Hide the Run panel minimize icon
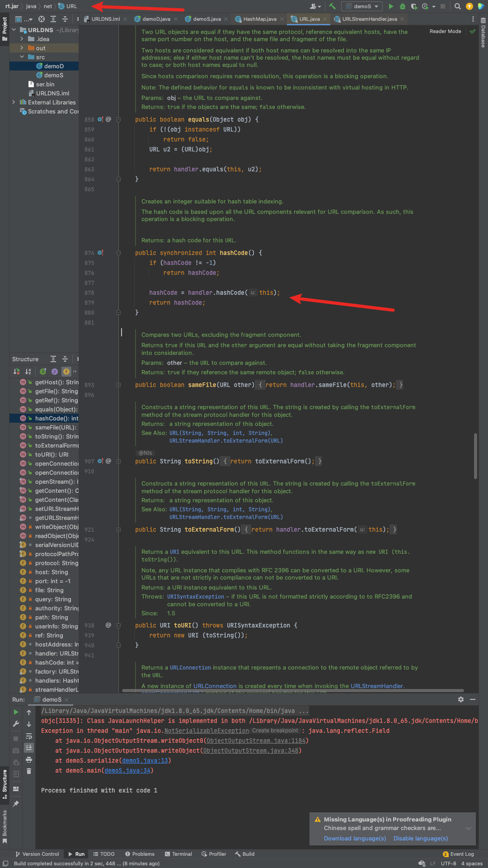 click(473, 699)
